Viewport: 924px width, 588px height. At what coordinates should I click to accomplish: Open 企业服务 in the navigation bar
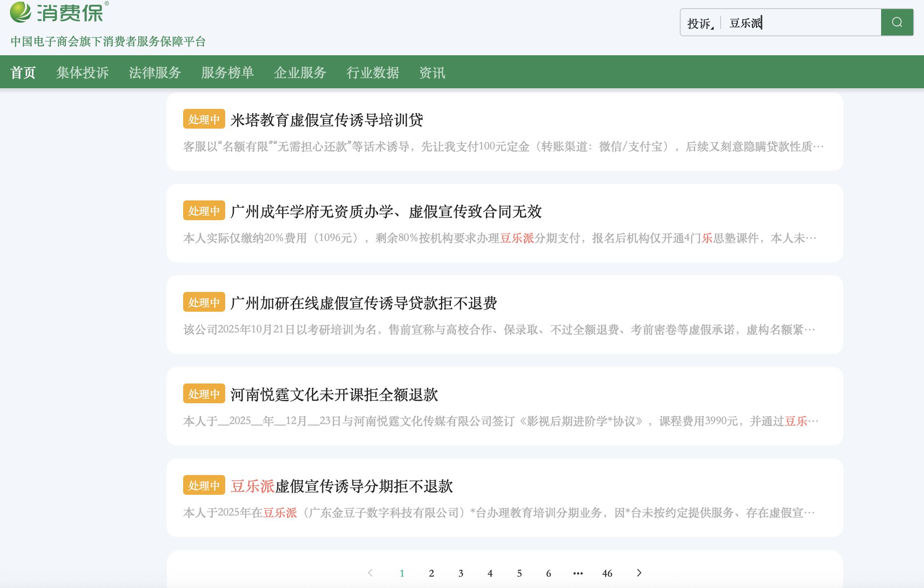(x=300, y=73)
